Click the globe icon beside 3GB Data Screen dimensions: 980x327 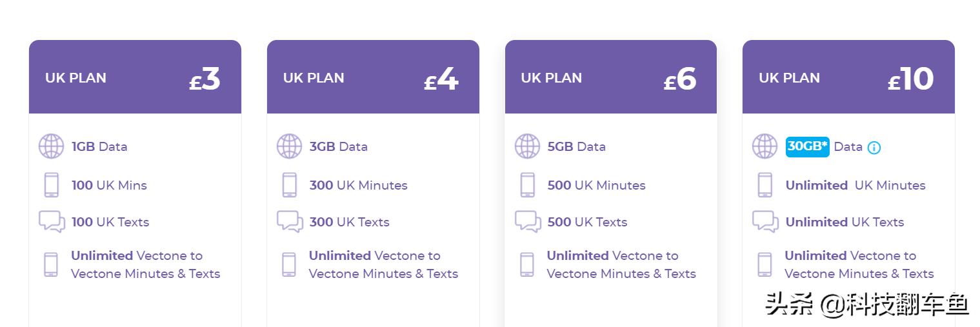(x=289, y=146)
